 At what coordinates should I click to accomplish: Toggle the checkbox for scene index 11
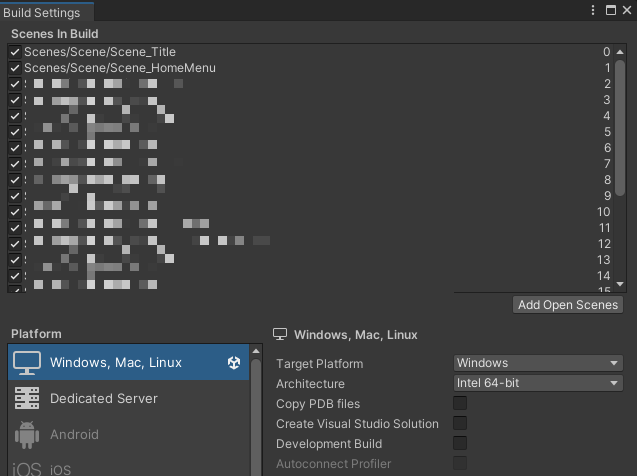point(15,228)
